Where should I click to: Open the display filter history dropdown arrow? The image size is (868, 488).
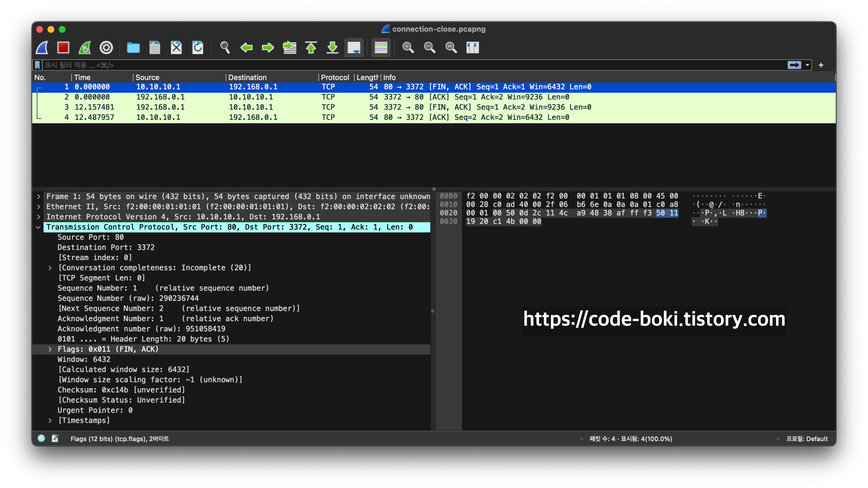point(807,65)
